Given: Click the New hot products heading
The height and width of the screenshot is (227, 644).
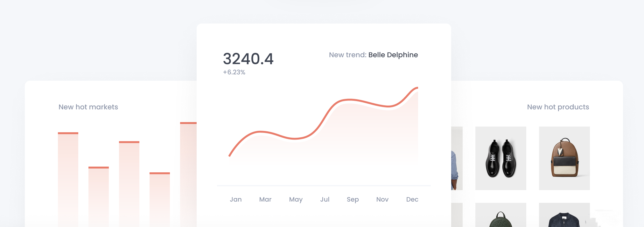Looking at the screenshot, I should [x=558, y=107].
